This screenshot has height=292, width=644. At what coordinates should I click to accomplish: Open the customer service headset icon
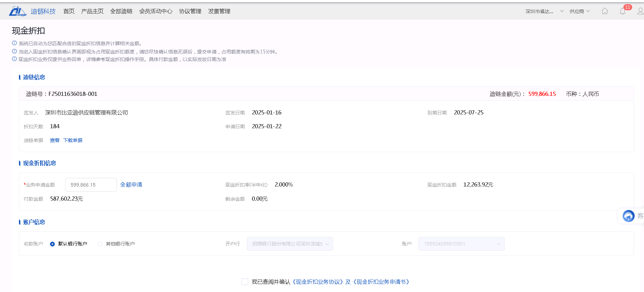[628, 216]
